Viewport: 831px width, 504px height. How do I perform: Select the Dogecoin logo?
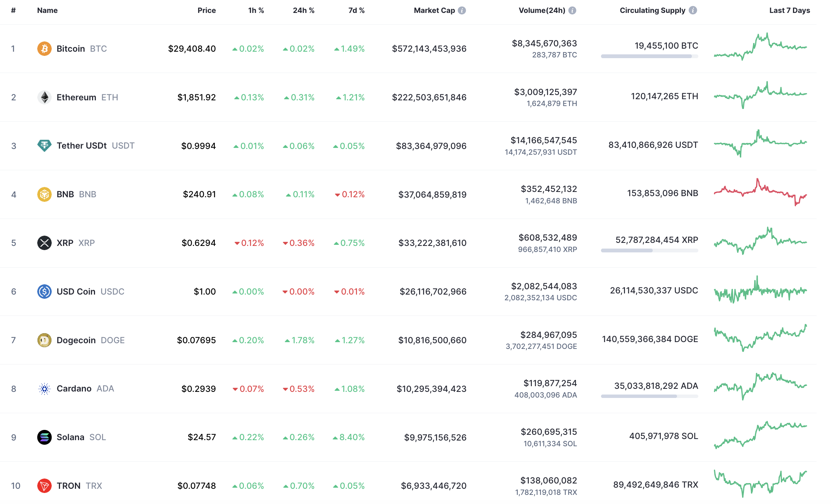44,340
